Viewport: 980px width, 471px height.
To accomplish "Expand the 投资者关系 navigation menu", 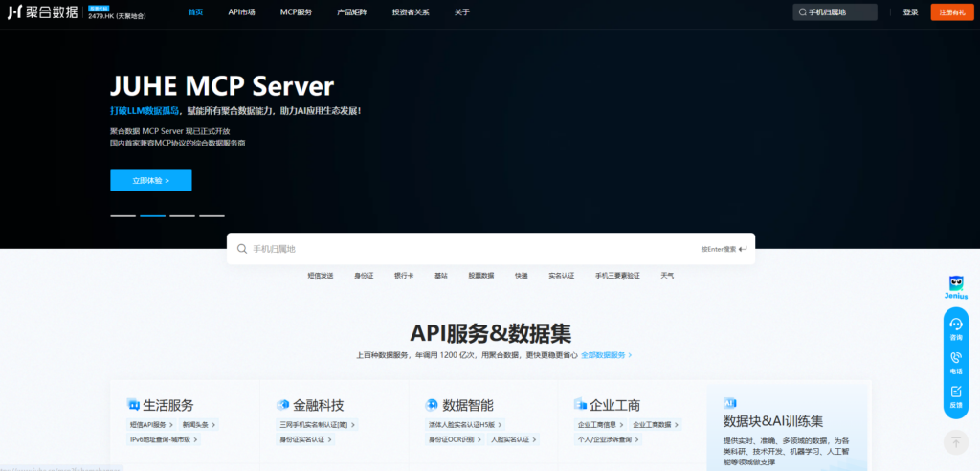I will pos(411,12).
